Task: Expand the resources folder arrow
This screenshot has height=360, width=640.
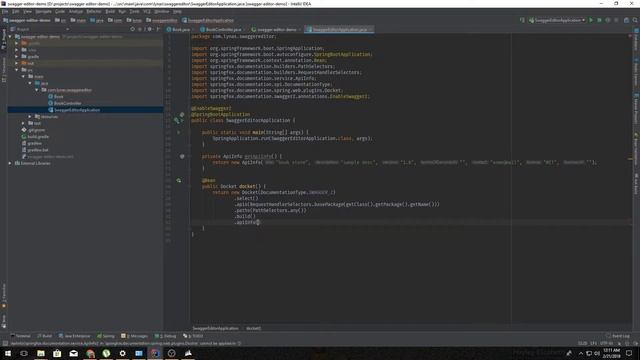Action: click(x=30, y=116)
